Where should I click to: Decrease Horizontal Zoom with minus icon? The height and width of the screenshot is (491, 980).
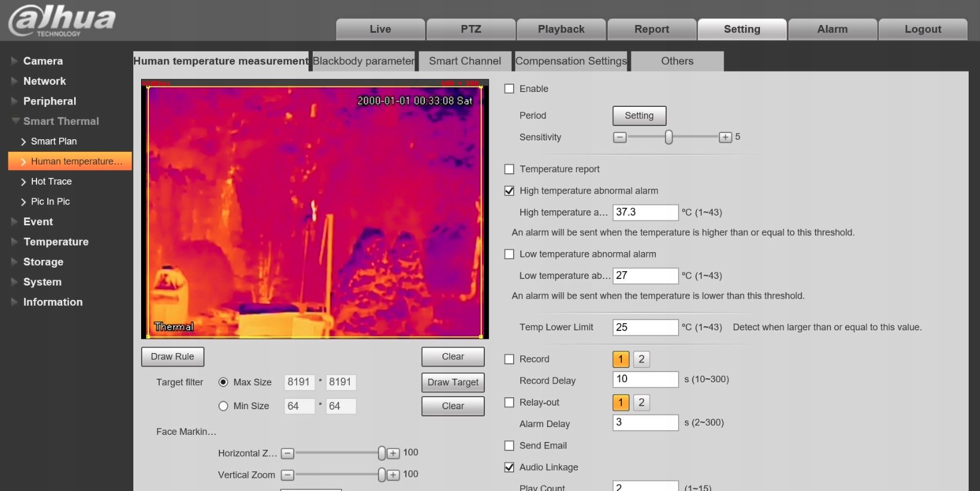[288, 453]
